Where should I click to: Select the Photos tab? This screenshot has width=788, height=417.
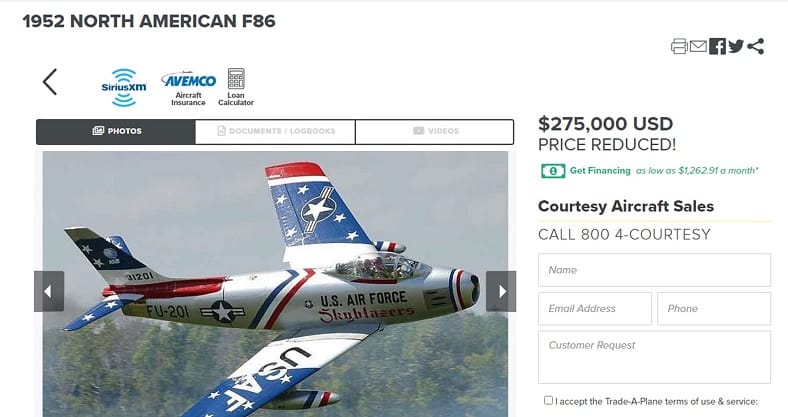point(116,132)
